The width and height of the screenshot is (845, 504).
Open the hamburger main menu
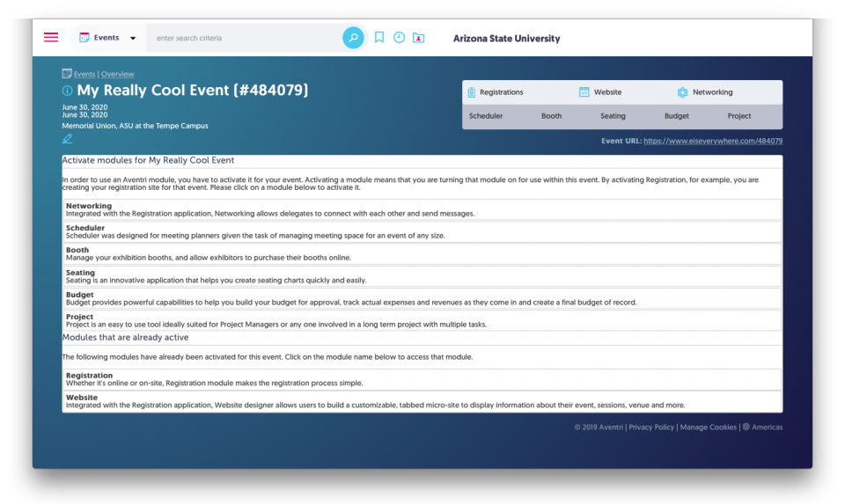click(x=51, y=38)
